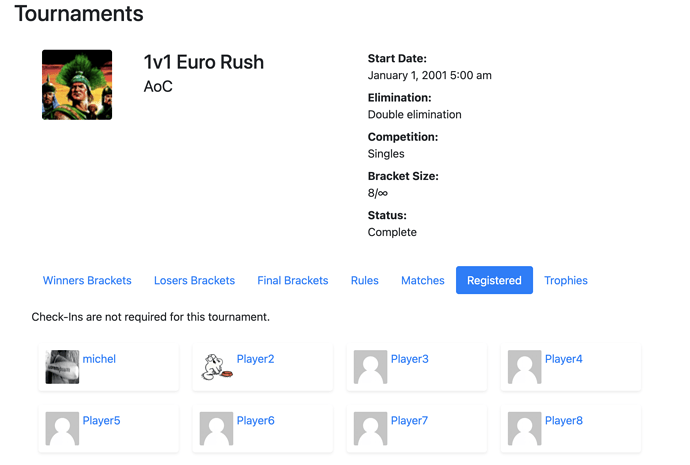Screen dimensions: 690x465
Task: Click Player4's default avatar icon
Action: pos(525,367)
